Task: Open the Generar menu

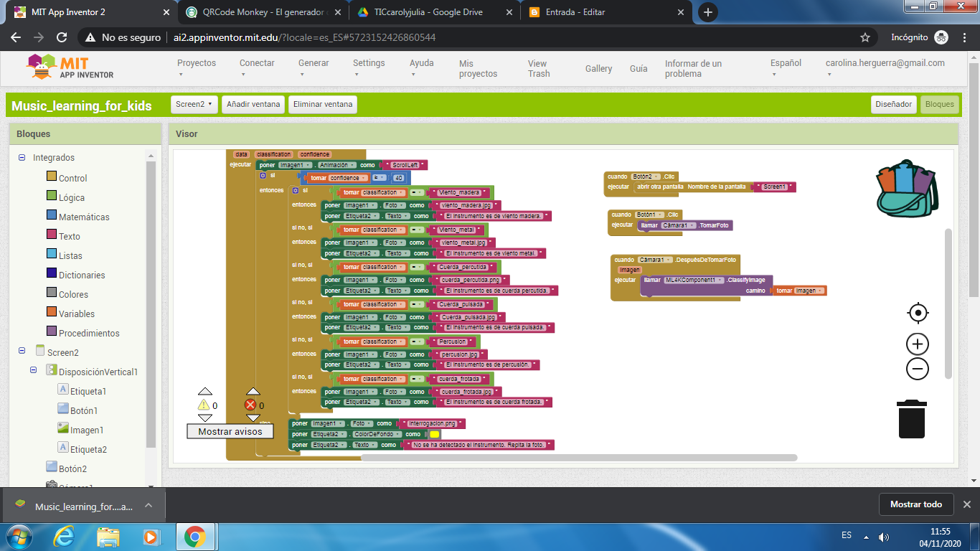Action: click(x=314, y=68)
